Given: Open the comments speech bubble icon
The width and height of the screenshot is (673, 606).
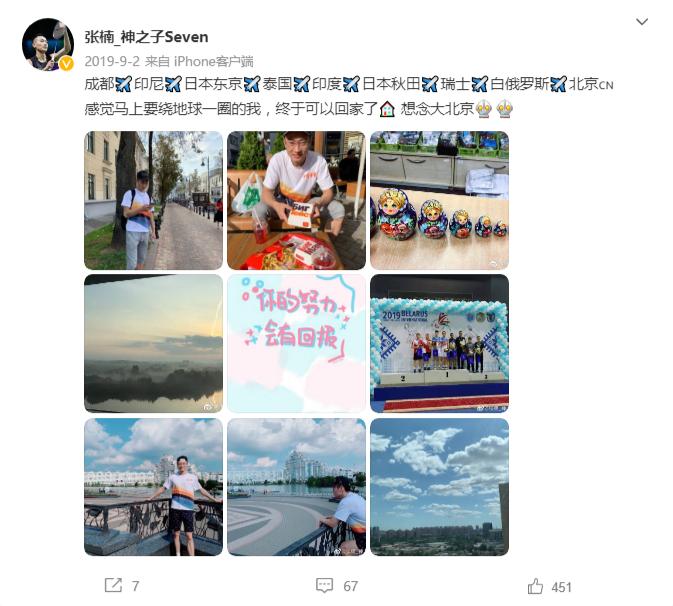Looking at the screenshot, I should click(324, 585).
